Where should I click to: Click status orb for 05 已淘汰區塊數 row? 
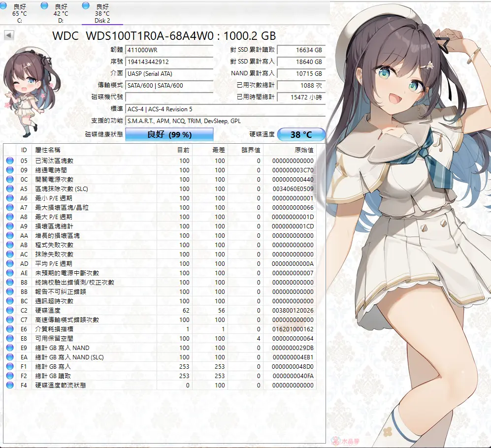[x=10, y=161]
